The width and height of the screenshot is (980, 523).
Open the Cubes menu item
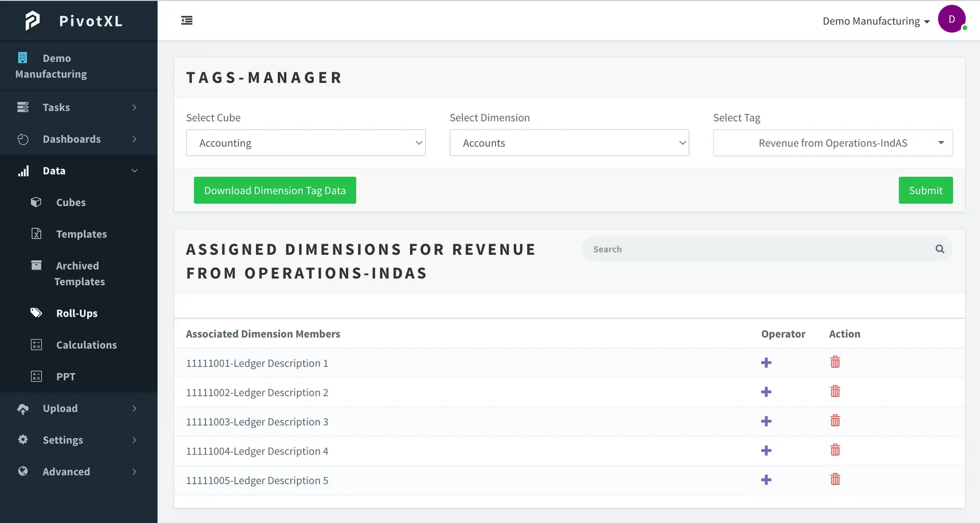click(79, 202)
